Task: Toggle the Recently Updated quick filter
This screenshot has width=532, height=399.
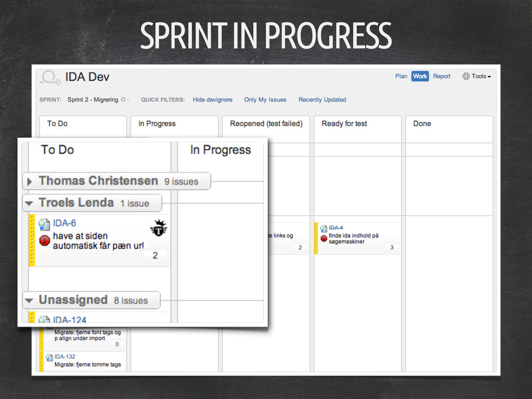Action: point(322,100)
